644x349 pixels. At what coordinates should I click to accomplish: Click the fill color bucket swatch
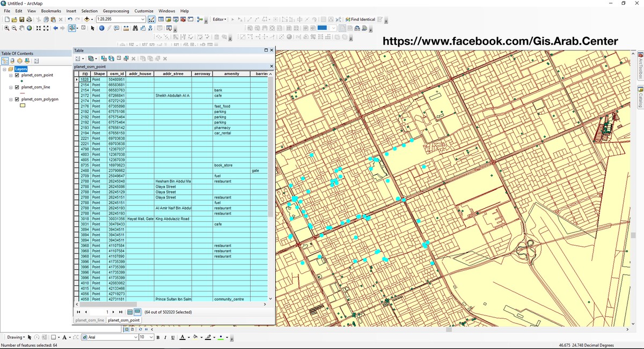click(x=195, y=337)
